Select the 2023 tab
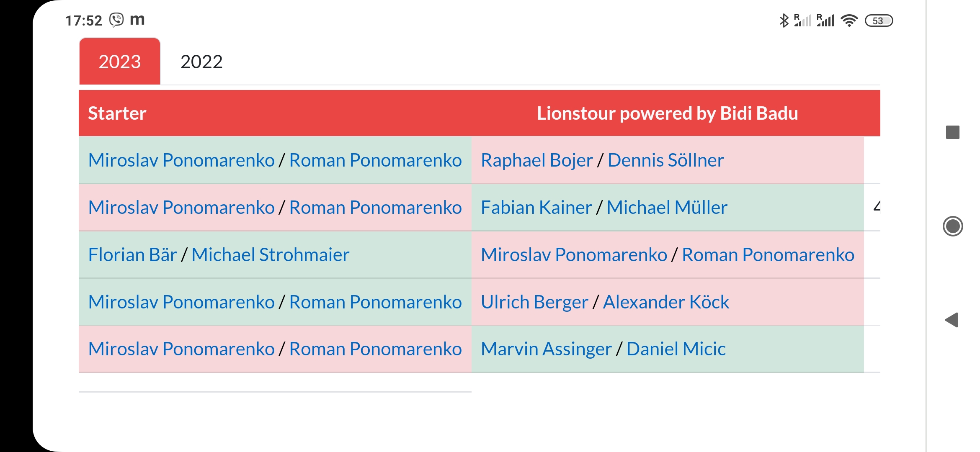 click(x=120, y=62)
